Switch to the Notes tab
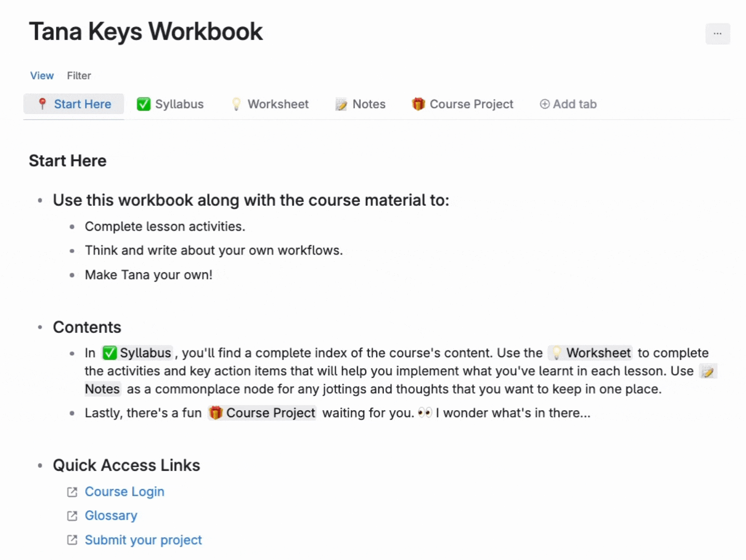Screen dimensions: 746x560 pyautogui.click(x=361, y=104)
